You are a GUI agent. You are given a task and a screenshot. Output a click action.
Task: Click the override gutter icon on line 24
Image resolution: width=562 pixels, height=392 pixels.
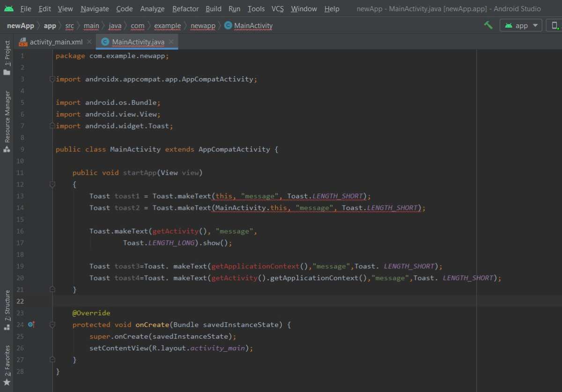click(31, 324)
